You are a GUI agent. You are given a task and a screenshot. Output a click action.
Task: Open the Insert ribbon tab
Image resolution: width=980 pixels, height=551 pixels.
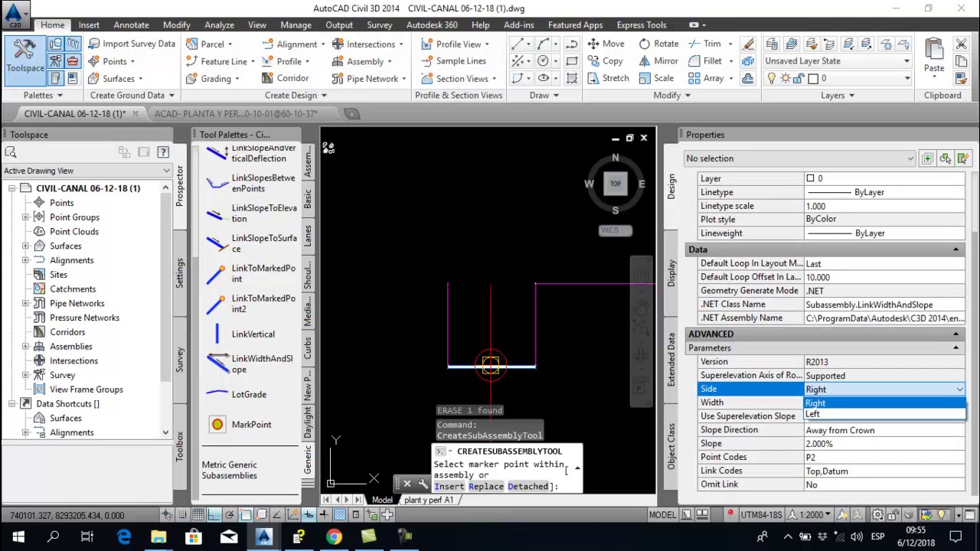pyautogui.click(x=89, y=24)
